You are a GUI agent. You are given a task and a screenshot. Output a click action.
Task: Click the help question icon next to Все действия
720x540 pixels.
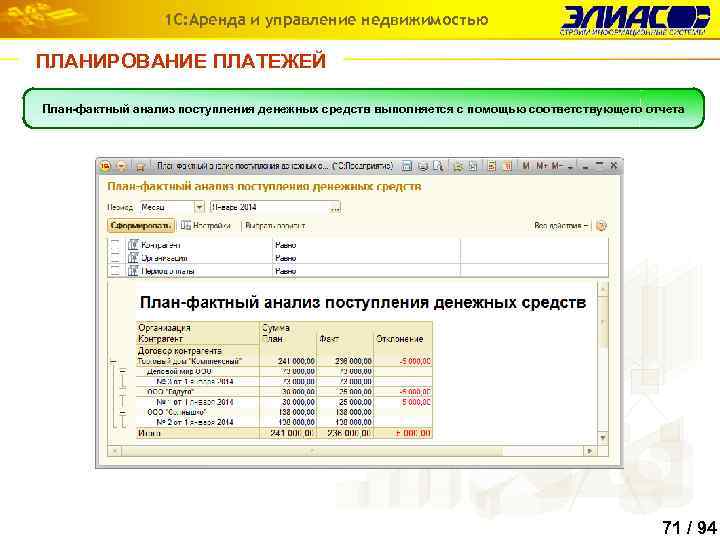pyautogui.click(x=601, y=225)
